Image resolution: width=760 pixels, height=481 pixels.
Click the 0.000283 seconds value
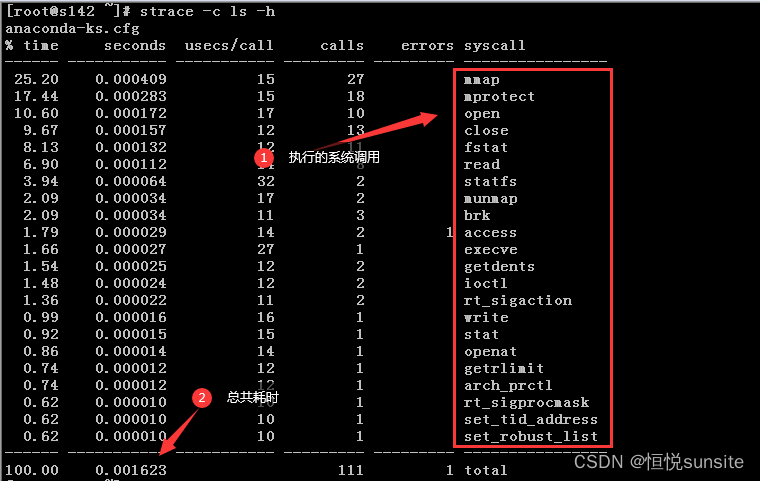point(131,96)
